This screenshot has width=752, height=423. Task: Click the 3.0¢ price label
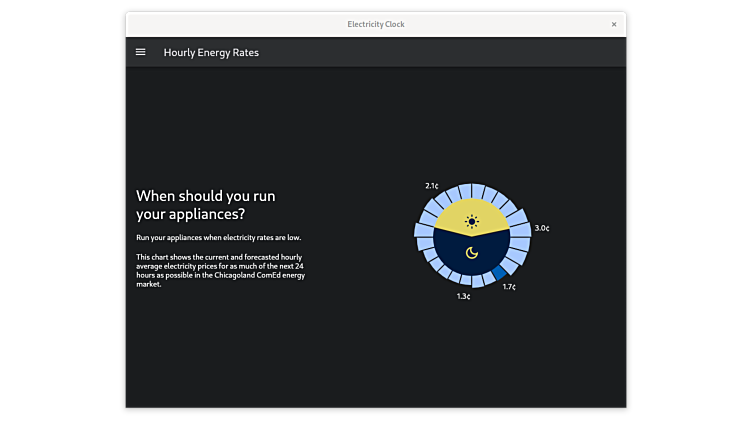[541, 228]
